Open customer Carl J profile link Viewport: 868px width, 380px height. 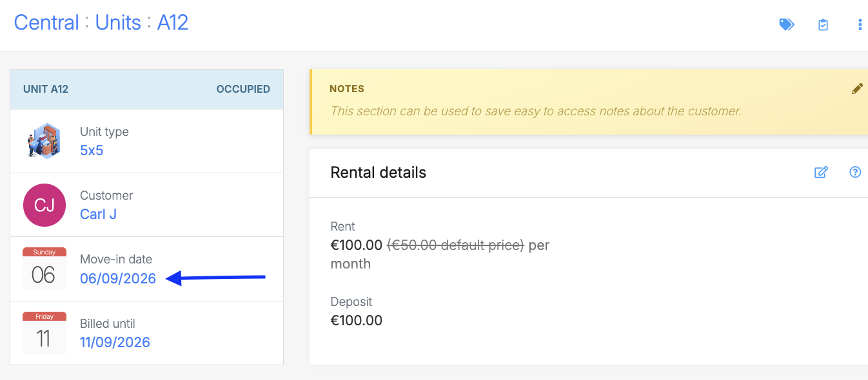pyautogui.click(x=98, y=214)
